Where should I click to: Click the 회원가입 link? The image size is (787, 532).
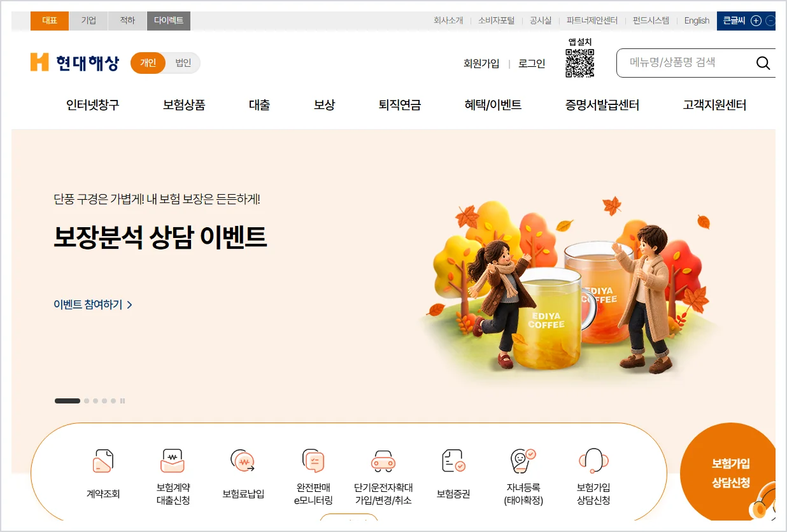point(481,64)
